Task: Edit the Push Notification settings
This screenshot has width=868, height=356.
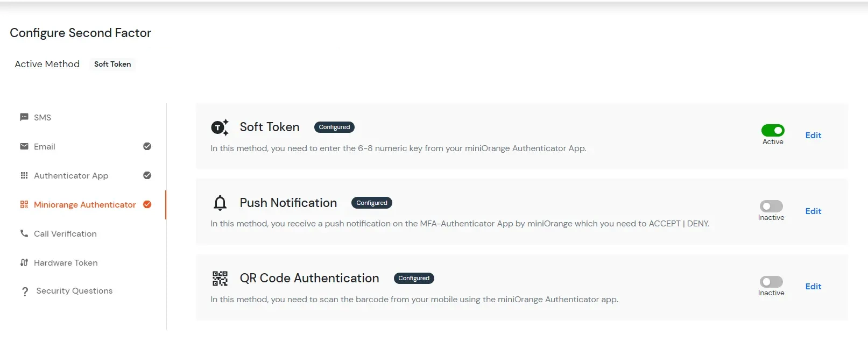Action: (813, 211)
